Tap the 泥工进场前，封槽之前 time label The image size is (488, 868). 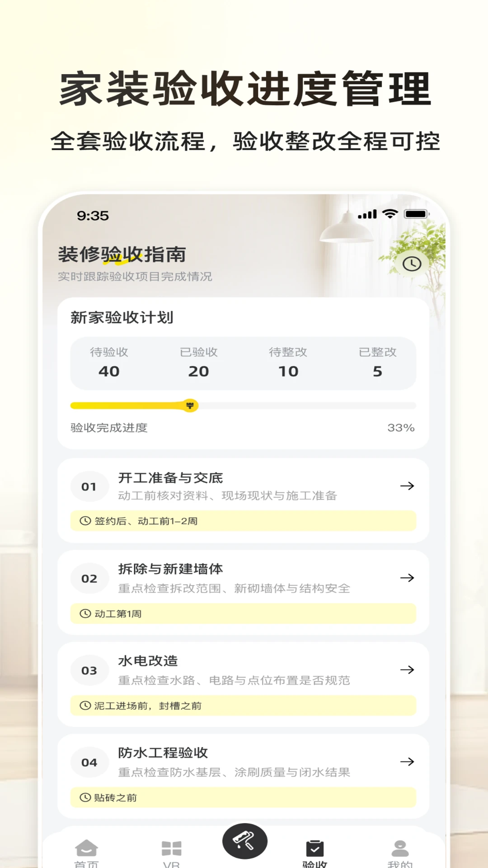(x=148, y=706)
